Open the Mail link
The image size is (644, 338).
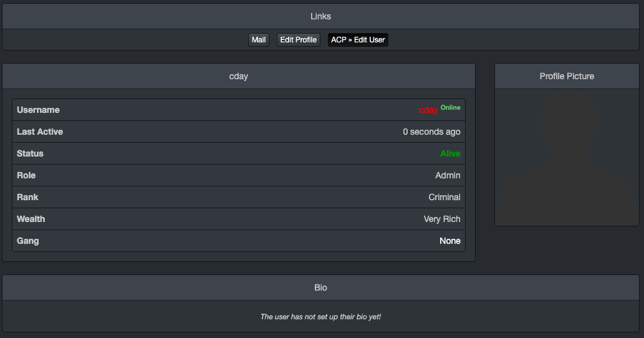pos(259,40)
